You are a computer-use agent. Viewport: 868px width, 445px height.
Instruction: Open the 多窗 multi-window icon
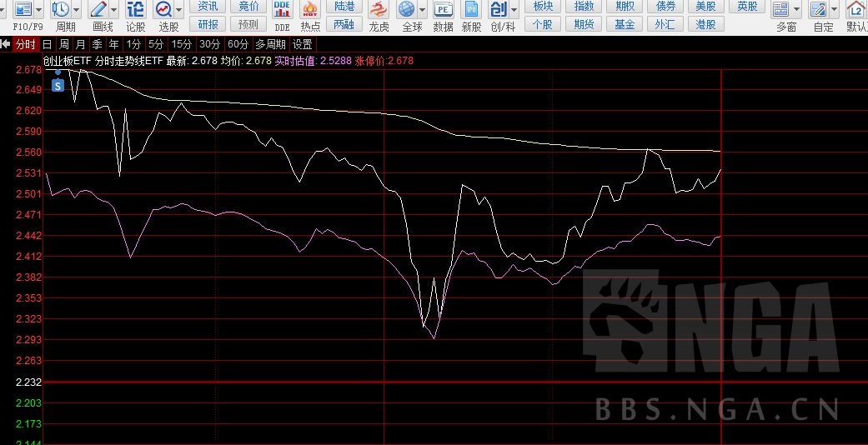781,9
